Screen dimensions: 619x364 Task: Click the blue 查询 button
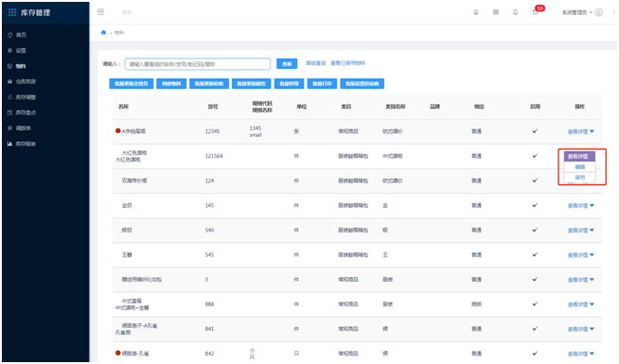click(x=287, y=64)
